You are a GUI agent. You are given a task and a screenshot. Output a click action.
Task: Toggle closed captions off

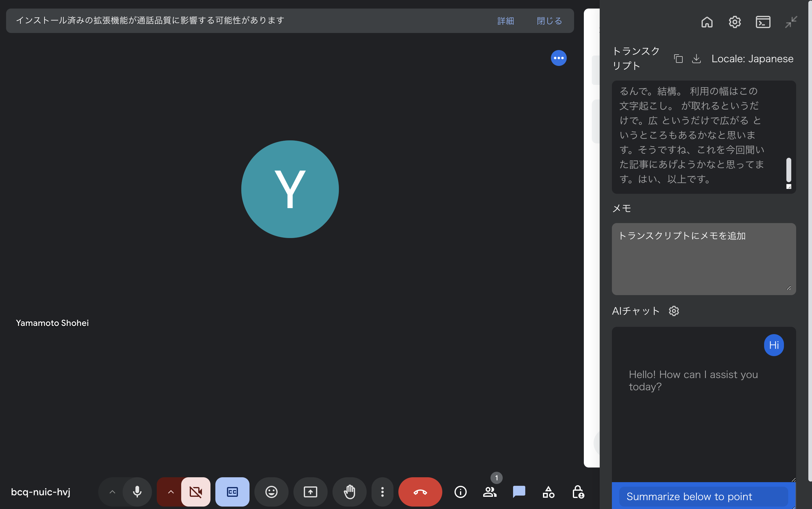(232, 492)
